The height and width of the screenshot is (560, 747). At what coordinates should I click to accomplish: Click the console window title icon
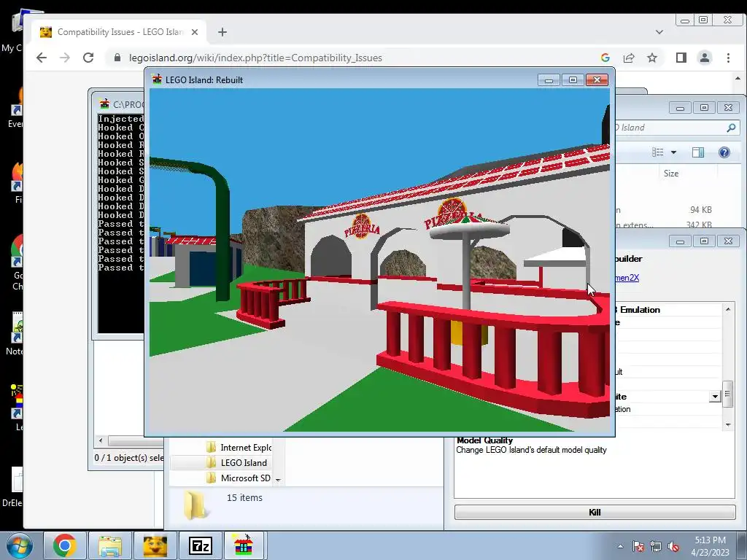pyautogui.click(x=104, y=104)
